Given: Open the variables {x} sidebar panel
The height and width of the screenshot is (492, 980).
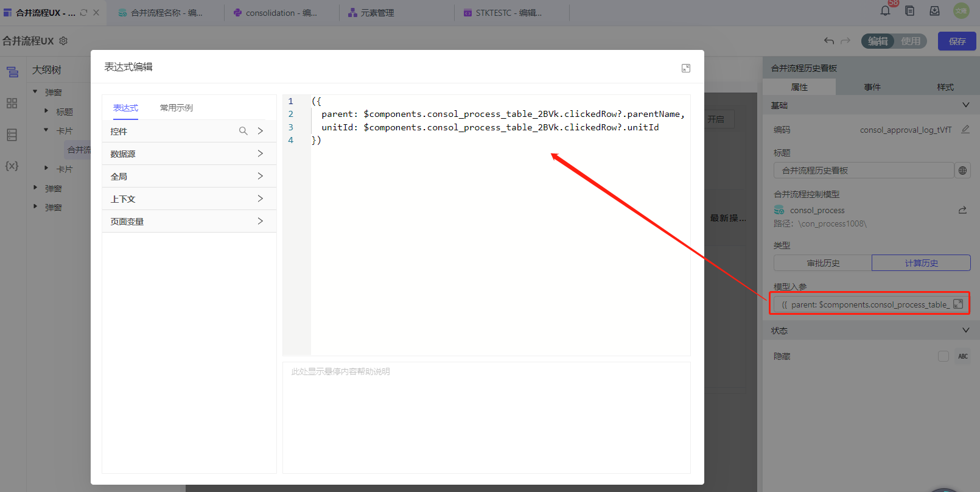Looking at the screenshot, I should pos(12,166).
